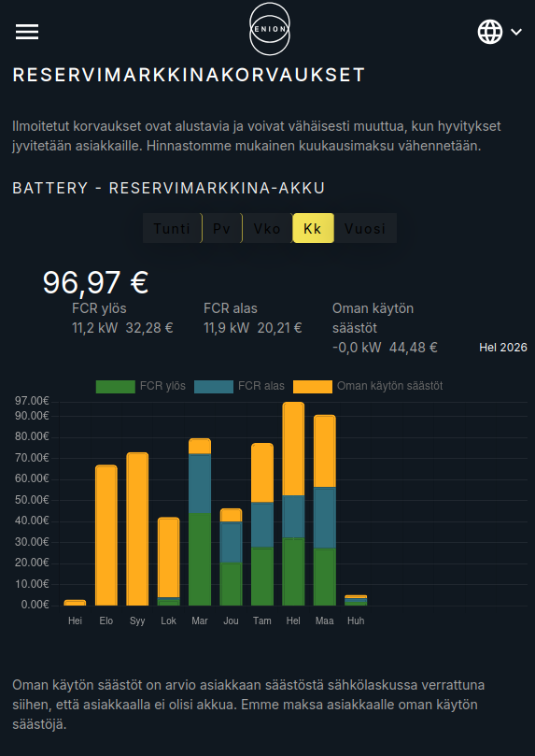The height and width of the screenshot is (756, 535).
Task: Click the 97.00€ axis label
Action: pos(33,401)
